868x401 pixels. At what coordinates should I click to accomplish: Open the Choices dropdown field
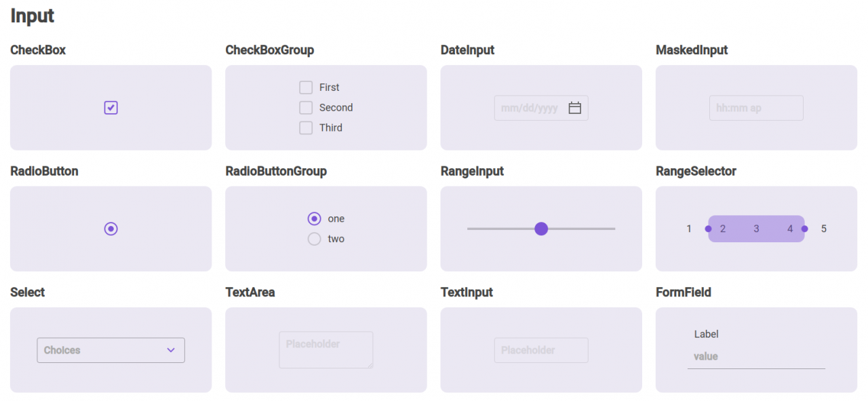click(x=111, y=350)
